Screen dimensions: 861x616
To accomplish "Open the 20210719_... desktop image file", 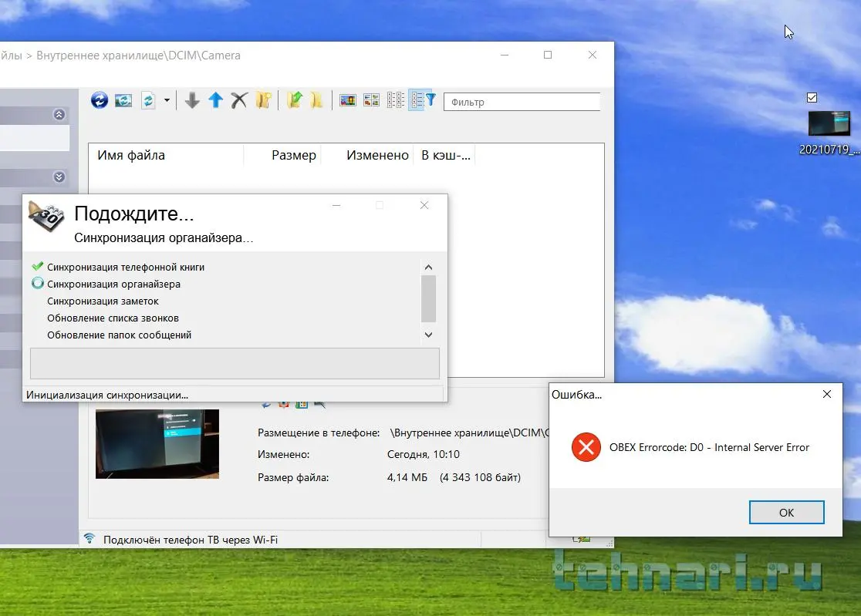I will point(829,133).
